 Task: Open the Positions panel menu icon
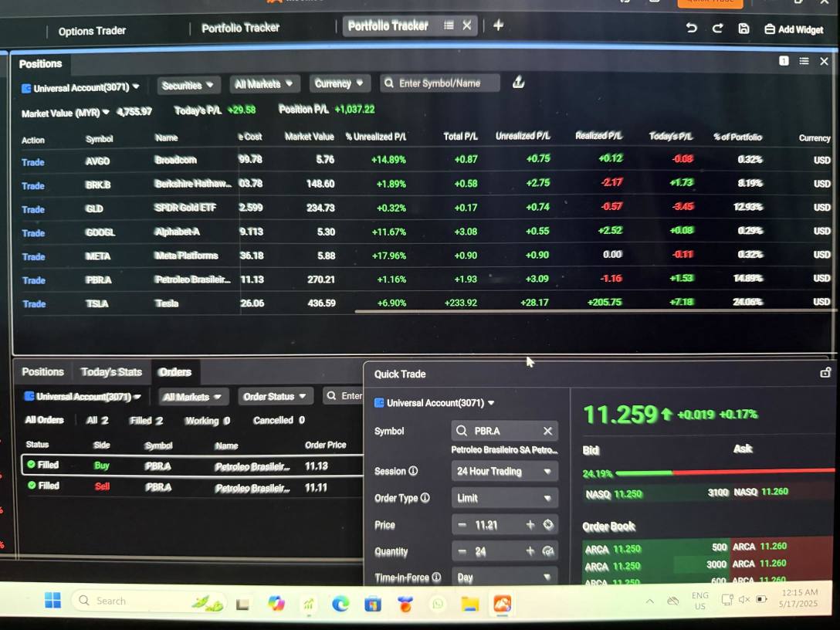pyautogui.click(x=804, y=61)
